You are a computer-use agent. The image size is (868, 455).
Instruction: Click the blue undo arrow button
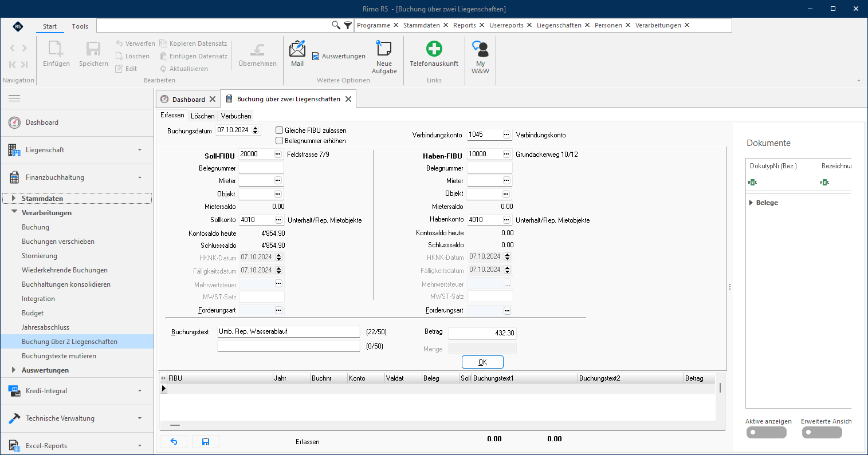[x=174, y=441]
